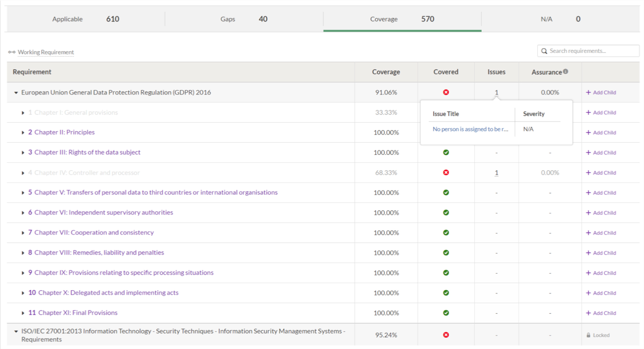Expand Chapter IX row arrow
The image size is (644, 349).
click(x=23, y=273)
